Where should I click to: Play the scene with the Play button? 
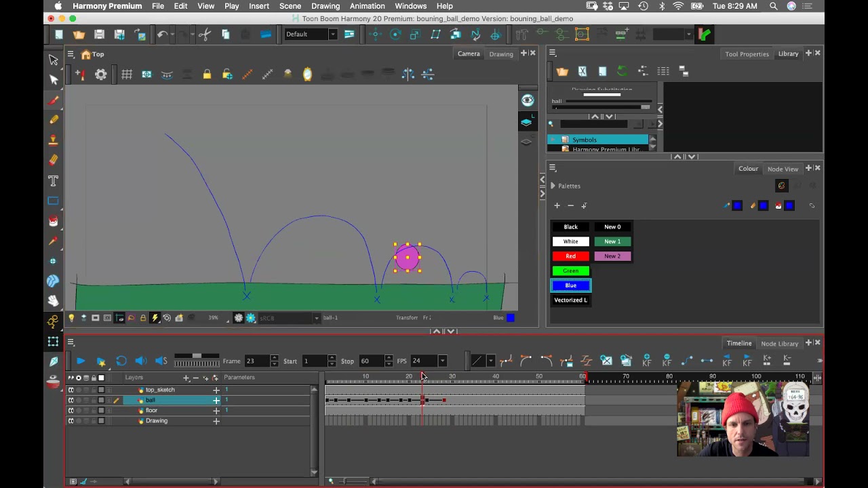click(x=80, y=361)
